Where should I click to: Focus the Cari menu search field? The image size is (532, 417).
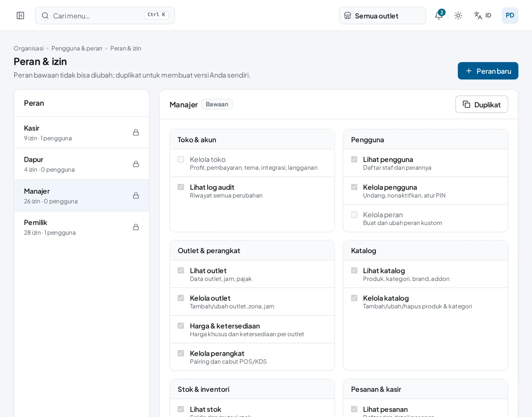pos(105,16)
